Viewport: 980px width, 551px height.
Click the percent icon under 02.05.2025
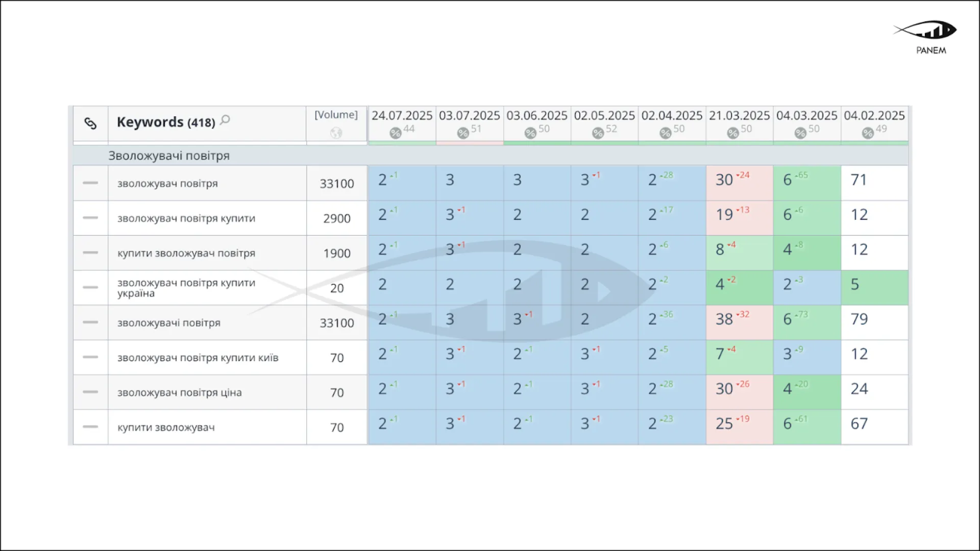[x=598, y=133]
